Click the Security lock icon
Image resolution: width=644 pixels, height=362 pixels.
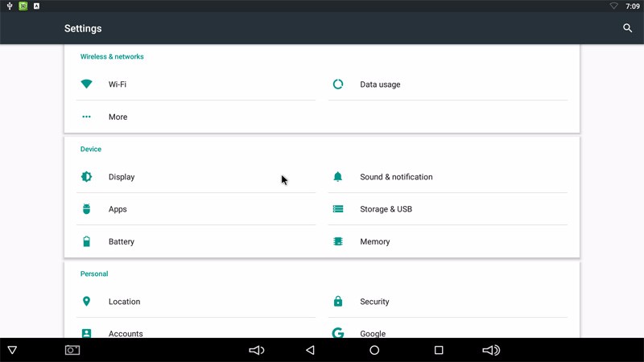coord(338,302)
